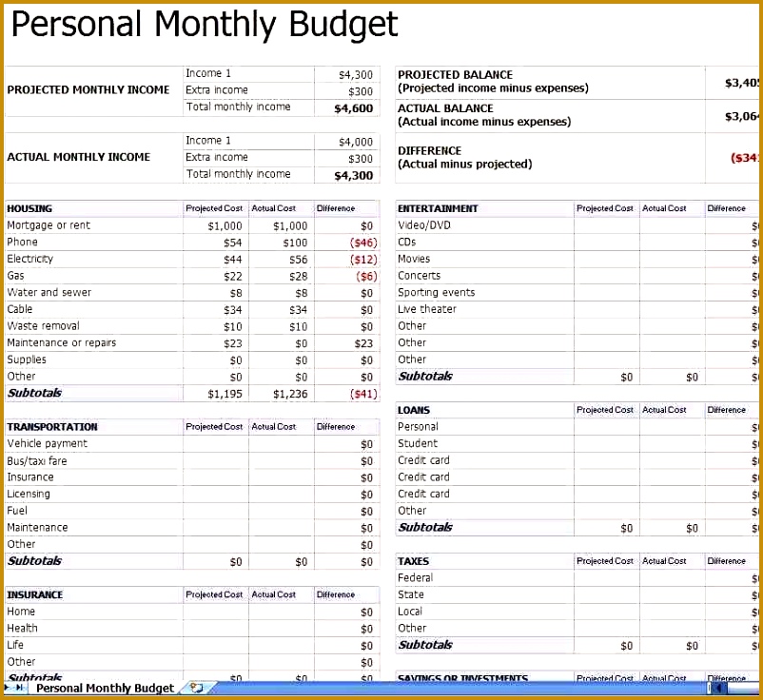Select the Life insurance row label
Screen dimensions: 763x700
tap(15, 645)
